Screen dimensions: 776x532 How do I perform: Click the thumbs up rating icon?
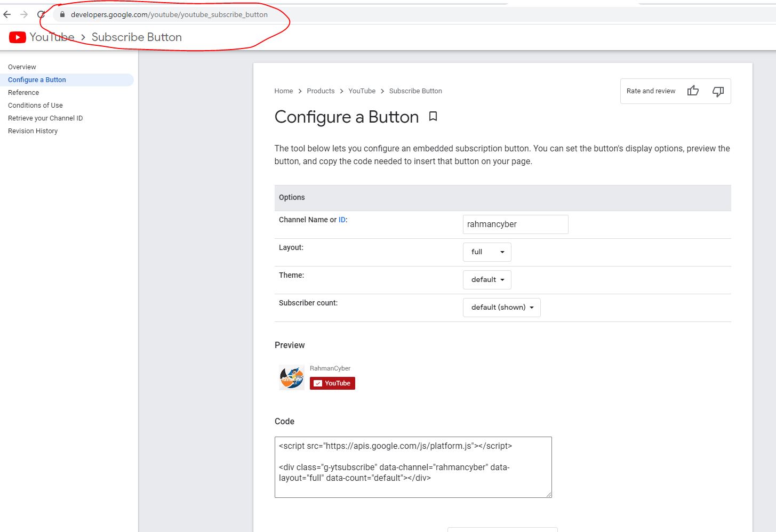pyautogui.click(x=693, y=91)
